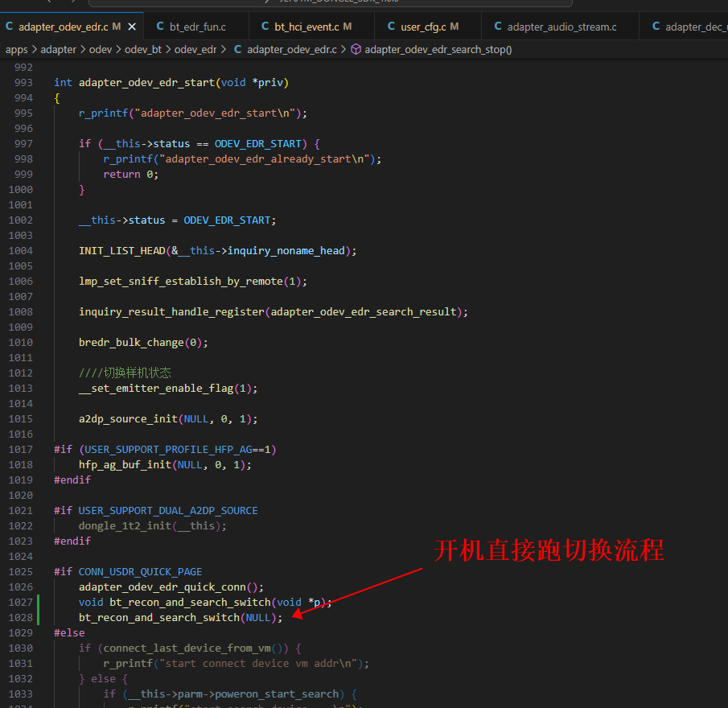Click line number 993 in the gutter
Screen dimensions: 728x708
pyautogui.click(x=23, y=83)
